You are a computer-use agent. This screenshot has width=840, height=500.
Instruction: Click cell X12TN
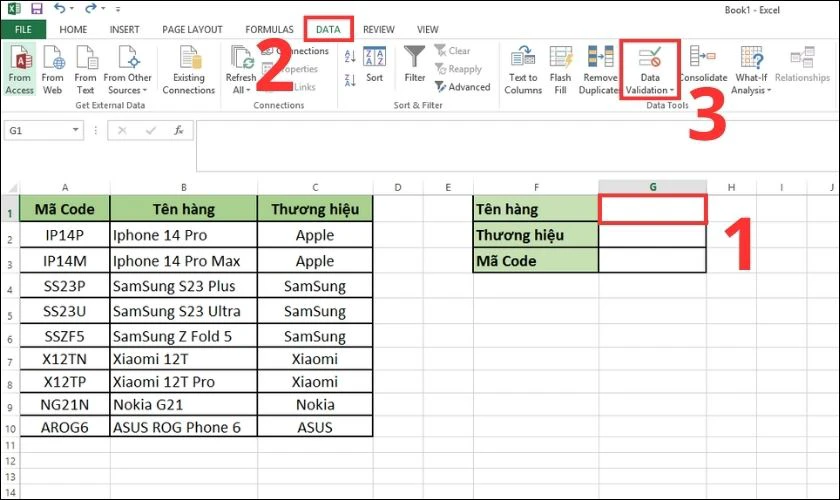[65, 359]
